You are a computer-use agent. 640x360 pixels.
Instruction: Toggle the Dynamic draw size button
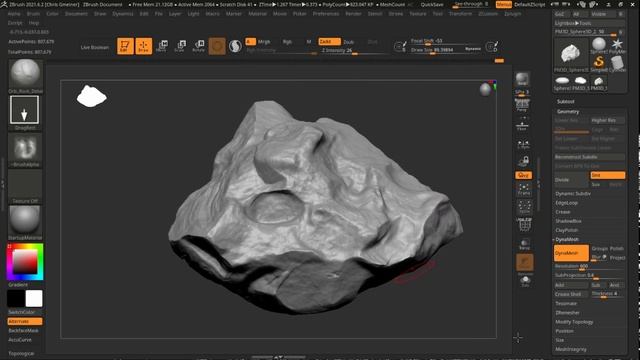(473, 49)
